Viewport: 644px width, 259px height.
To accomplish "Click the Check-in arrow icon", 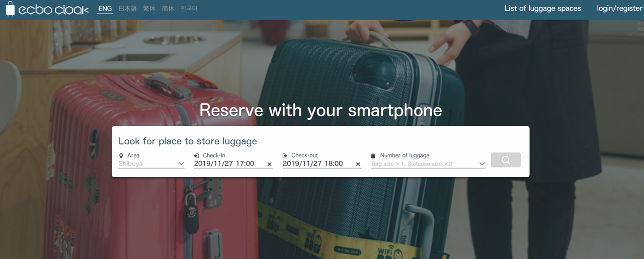I will [x=196, y=156].
